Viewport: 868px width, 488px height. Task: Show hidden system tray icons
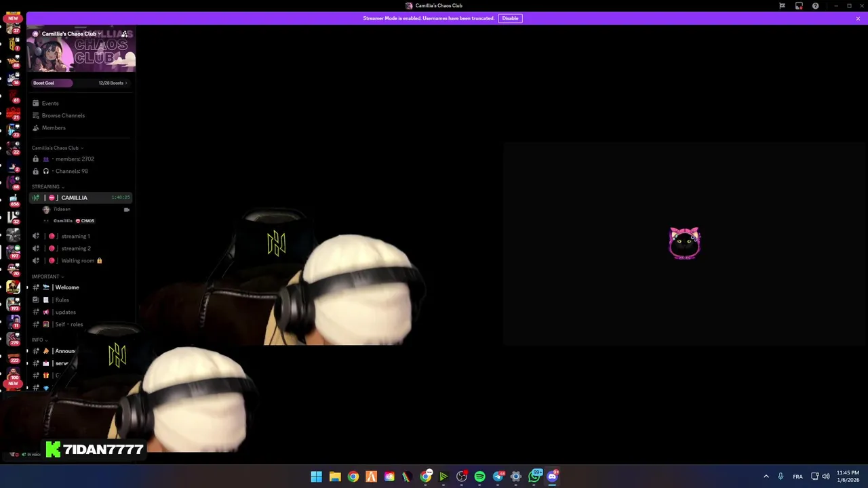pyautogui.click(x=766, y=476)
